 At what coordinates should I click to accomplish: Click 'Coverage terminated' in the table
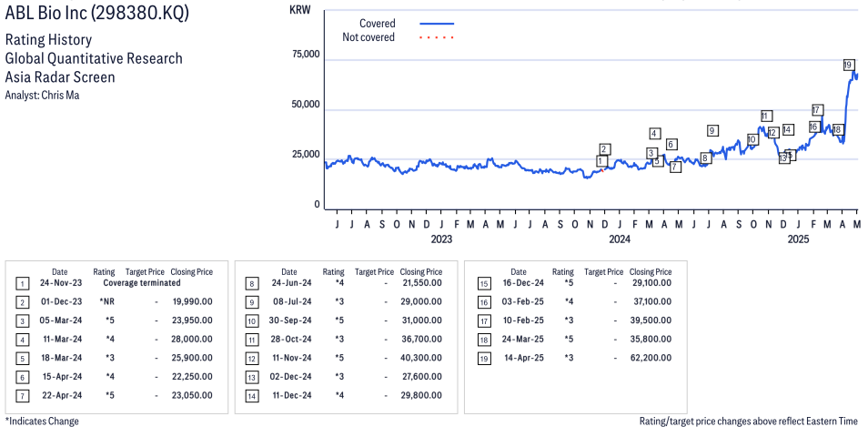(x=142, y=283)
